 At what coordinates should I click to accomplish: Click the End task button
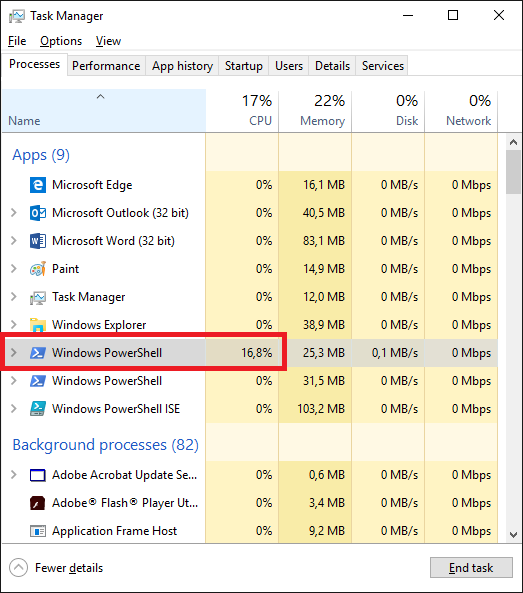click(471, 568)
